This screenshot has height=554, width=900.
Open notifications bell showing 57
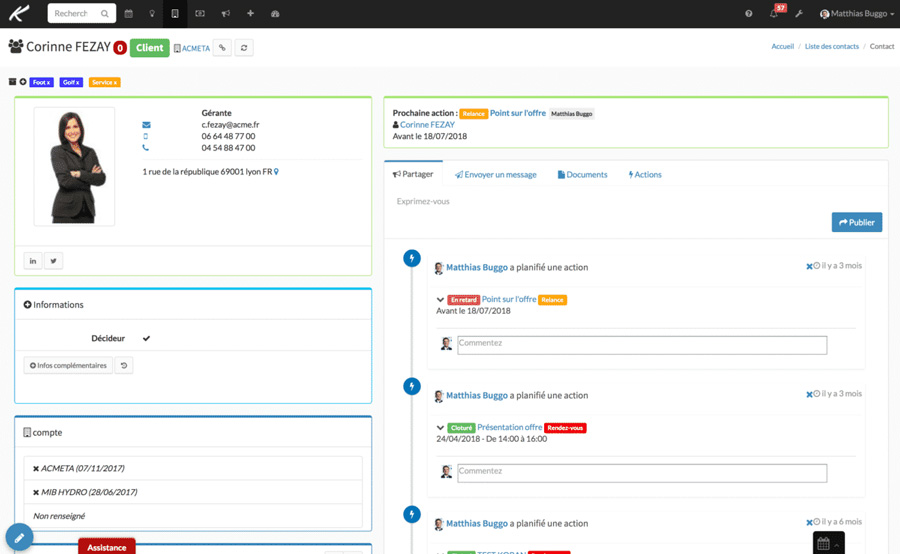point(774,14)
